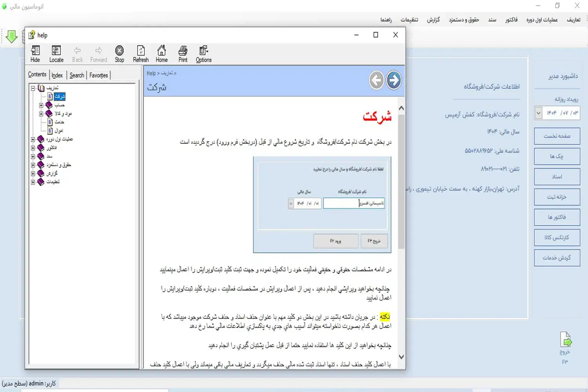Expand the فاکتور section in contents tree
The height and width of the screenshot is (392, 588).
(33, 148)
